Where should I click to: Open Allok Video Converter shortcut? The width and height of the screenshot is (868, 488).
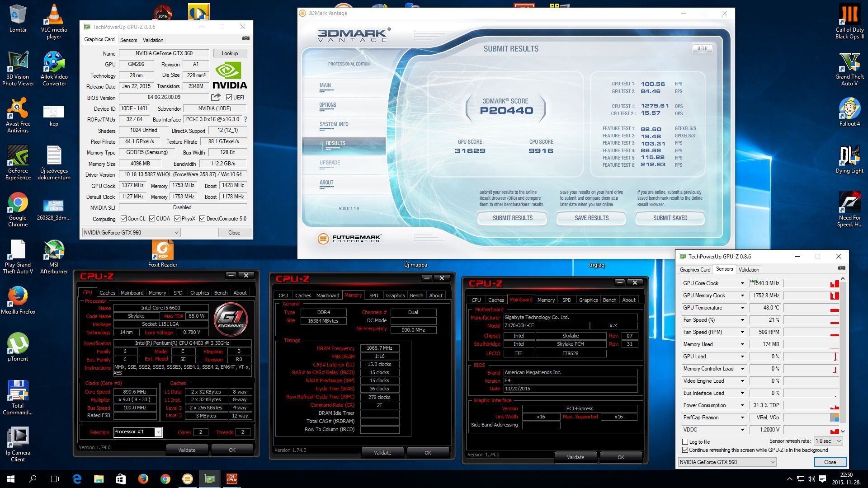[x=54, y=69]
